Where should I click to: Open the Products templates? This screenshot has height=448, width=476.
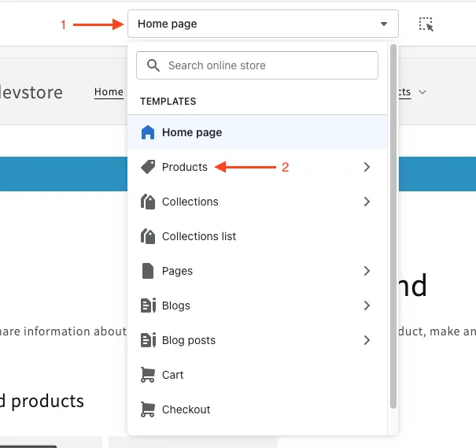coord(257,167)
